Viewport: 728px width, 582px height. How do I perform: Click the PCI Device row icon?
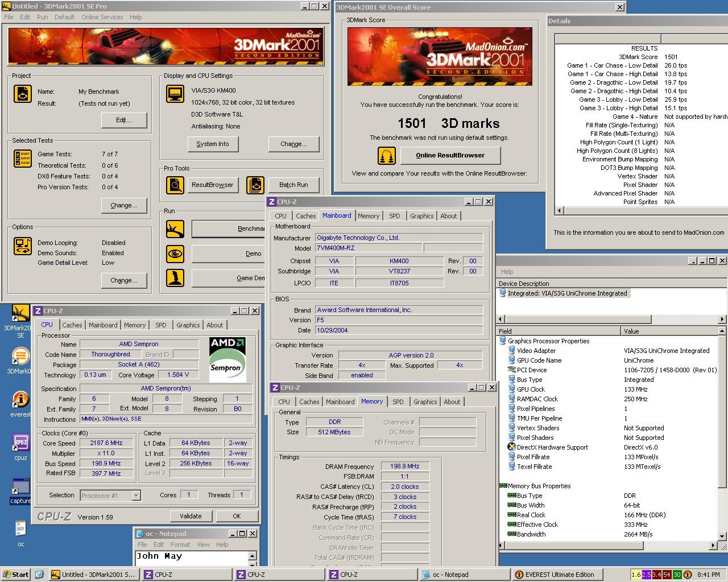point(511,370)
